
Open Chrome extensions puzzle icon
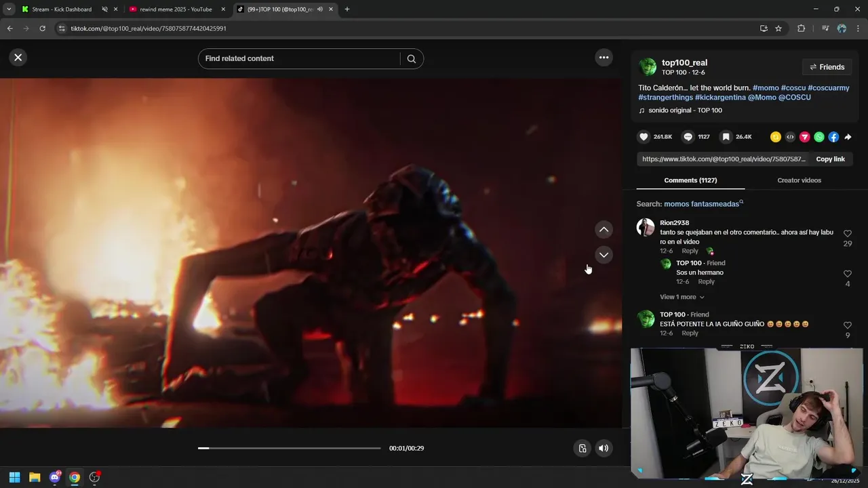coord(801,28)
